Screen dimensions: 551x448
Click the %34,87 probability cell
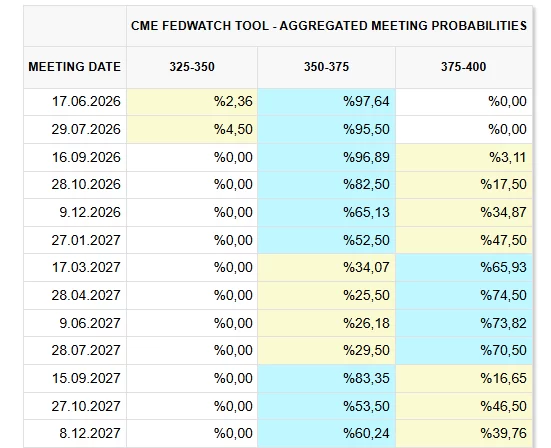click(x=464, y=213)
